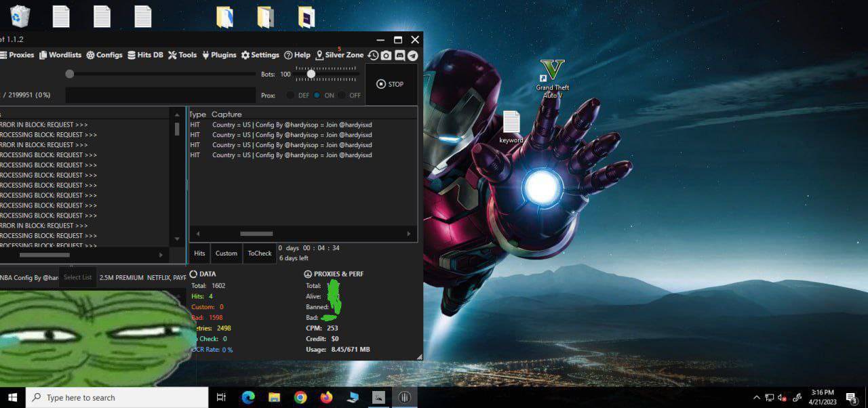Click the log panel scroll down arrow

pos(177,239)
